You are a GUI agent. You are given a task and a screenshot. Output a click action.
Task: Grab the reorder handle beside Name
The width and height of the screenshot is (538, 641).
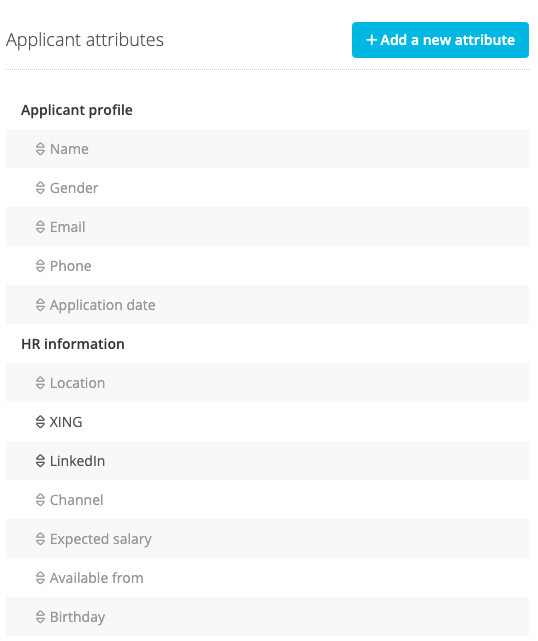(40, 149)
